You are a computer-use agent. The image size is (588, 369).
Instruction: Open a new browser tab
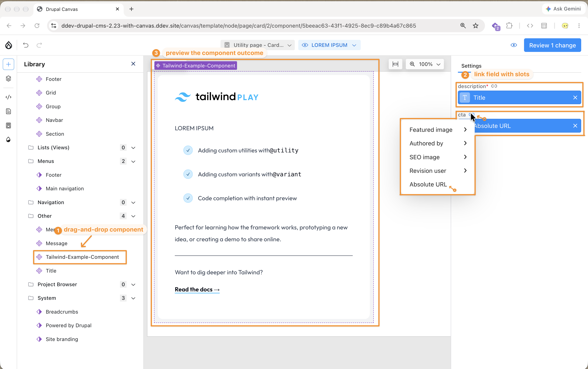[x=131, y=9]
